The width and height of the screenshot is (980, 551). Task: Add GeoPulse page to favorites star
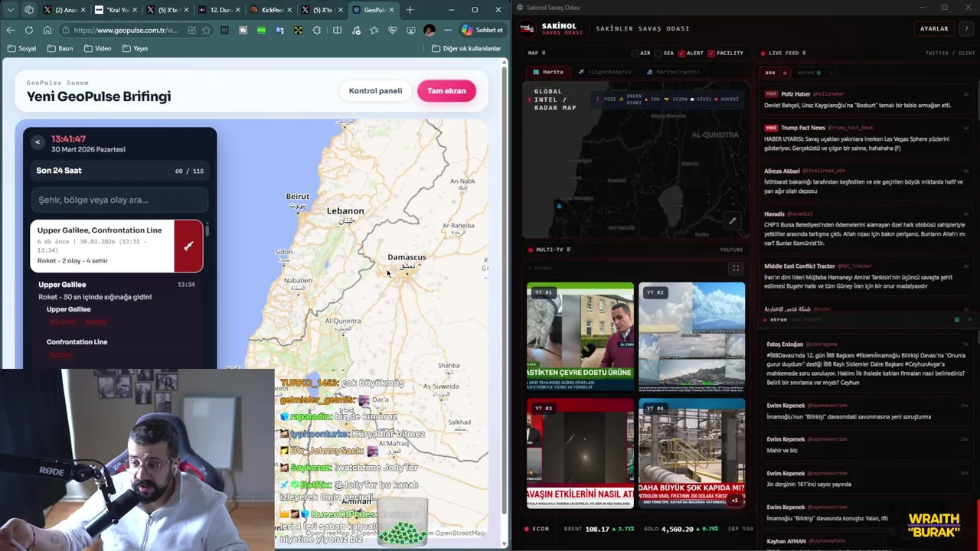point(206,30)
